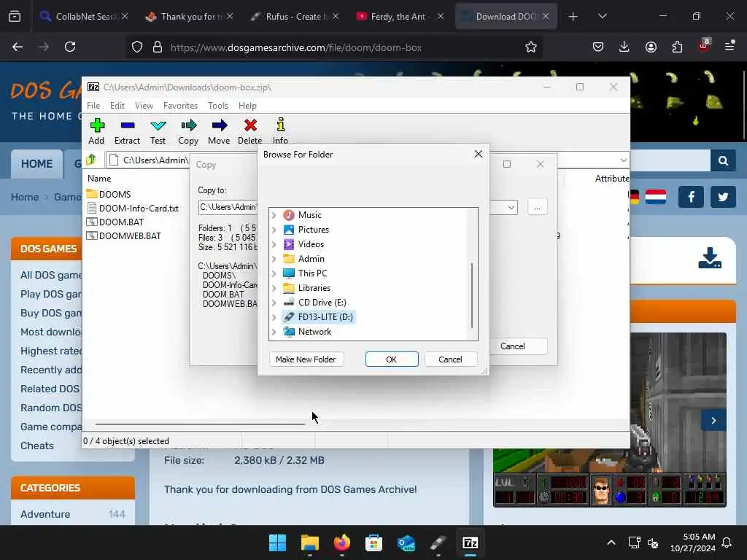Open File Explorer from the taskbar
The width and height of the screenshot is (747, 560).
click(x=309, y=542)
